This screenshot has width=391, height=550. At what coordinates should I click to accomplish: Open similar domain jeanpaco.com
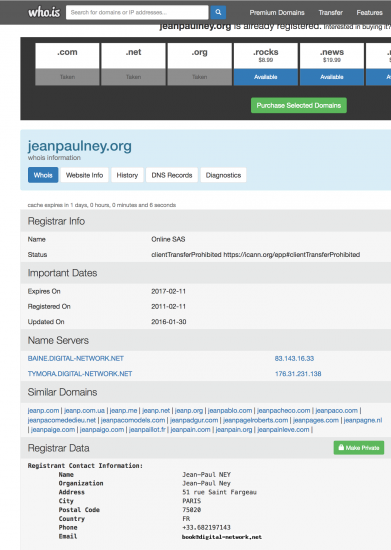click(x=336, y=410)
